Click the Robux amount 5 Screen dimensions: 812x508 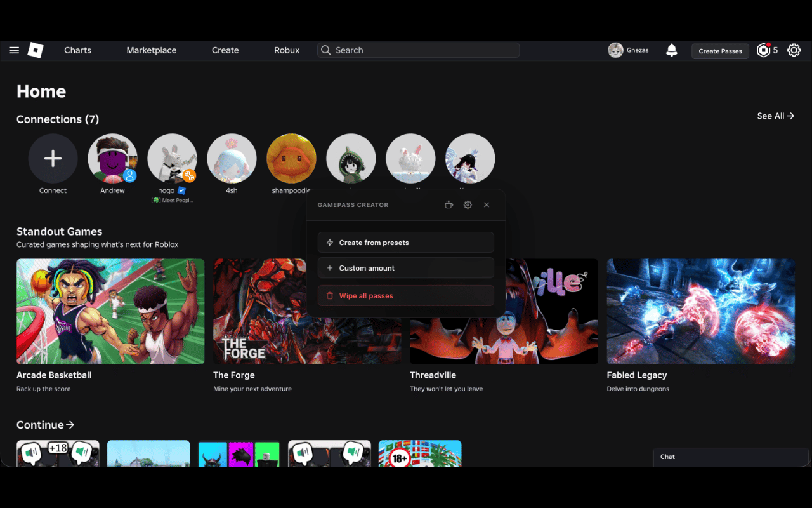775,50
